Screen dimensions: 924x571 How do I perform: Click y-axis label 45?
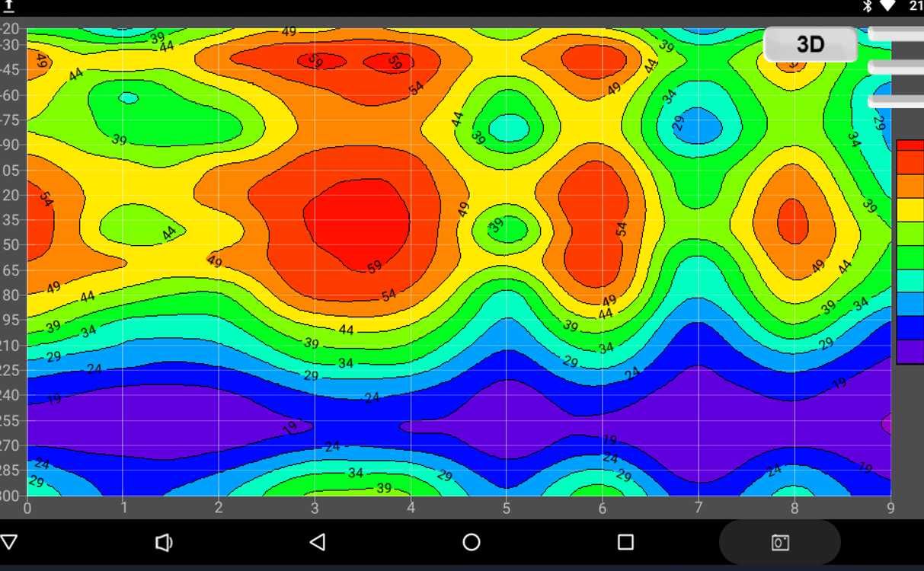11,70
